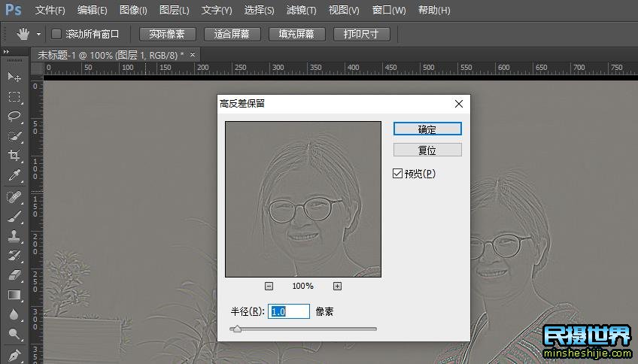
Task: Click the Photoshop Ps logo
Action: 14,9
